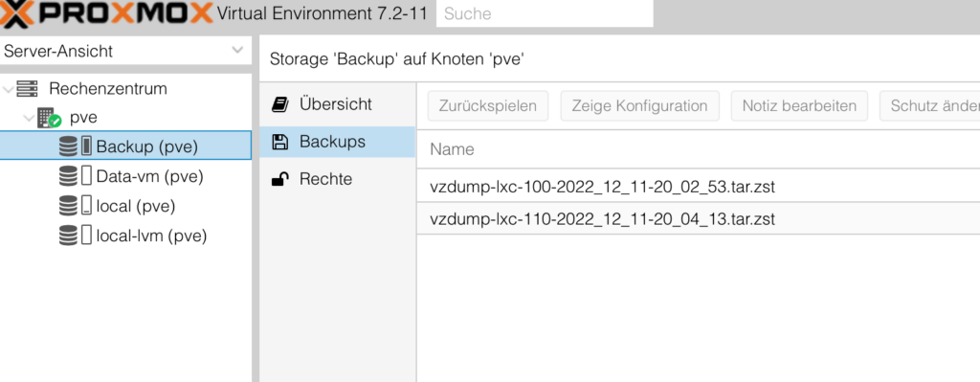Focus the Suche search field
Viewport: 980px width, 382px height.
(x=545, y=13)
